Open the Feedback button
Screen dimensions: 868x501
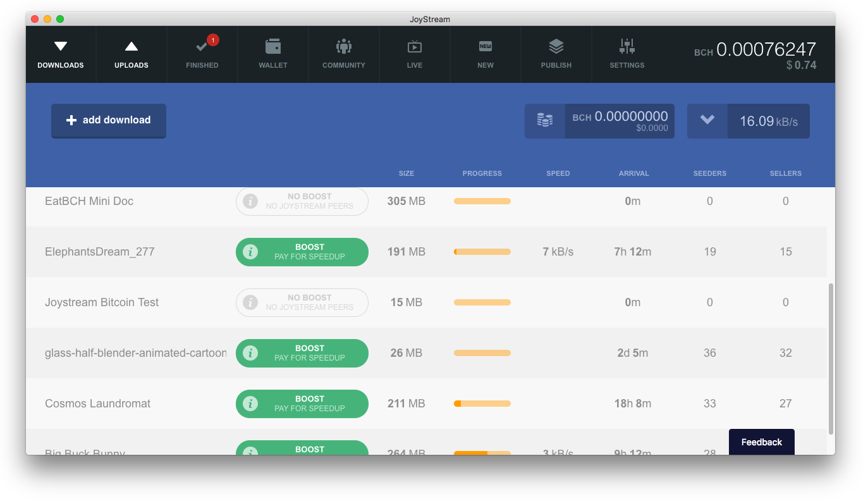(x=762, y=442)
